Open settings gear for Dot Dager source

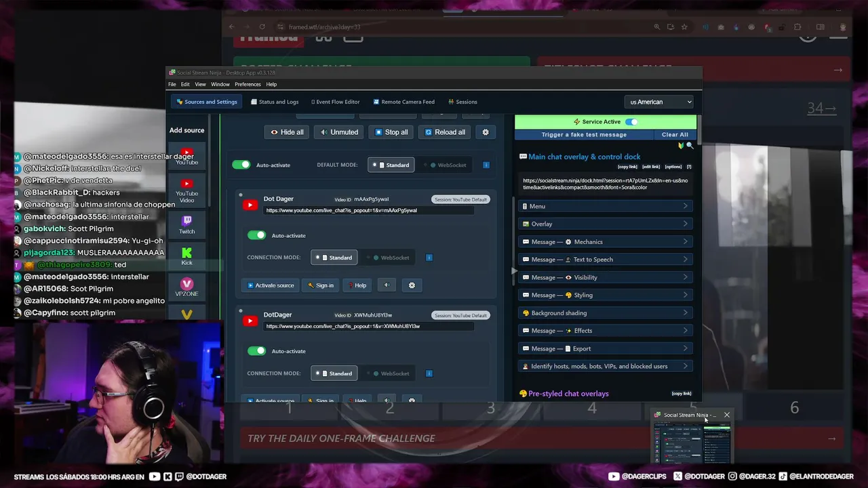coord(412,285)
